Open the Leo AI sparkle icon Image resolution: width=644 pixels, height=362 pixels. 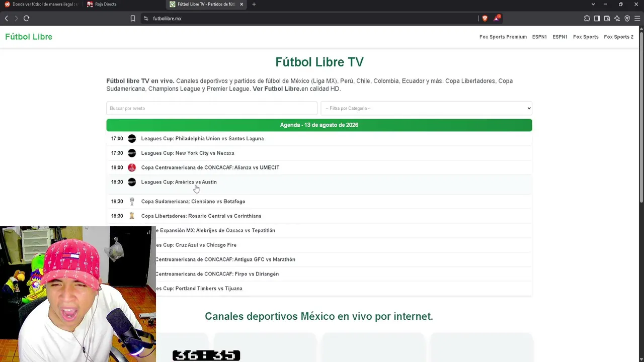(x=617, y=19)
